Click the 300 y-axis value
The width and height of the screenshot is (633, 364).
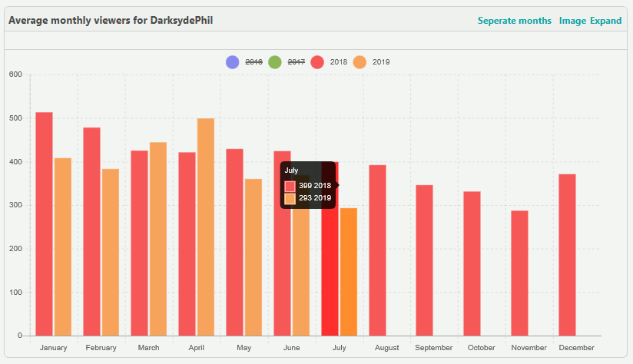point(15,205)
